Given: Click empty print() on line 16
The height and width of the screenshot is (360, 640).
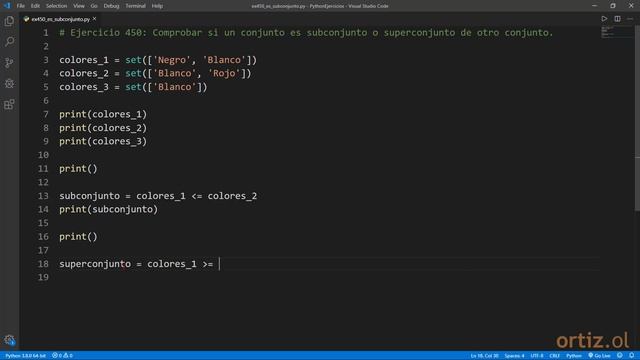Looking at the screenshot, I should coord(78,237).
